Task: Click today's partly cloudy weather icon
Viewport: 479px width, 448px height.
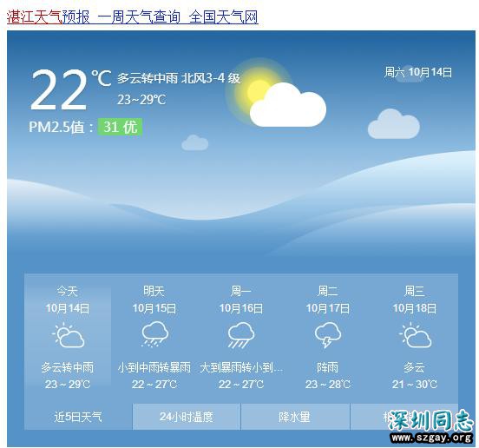Action: (x=69, y=334)
